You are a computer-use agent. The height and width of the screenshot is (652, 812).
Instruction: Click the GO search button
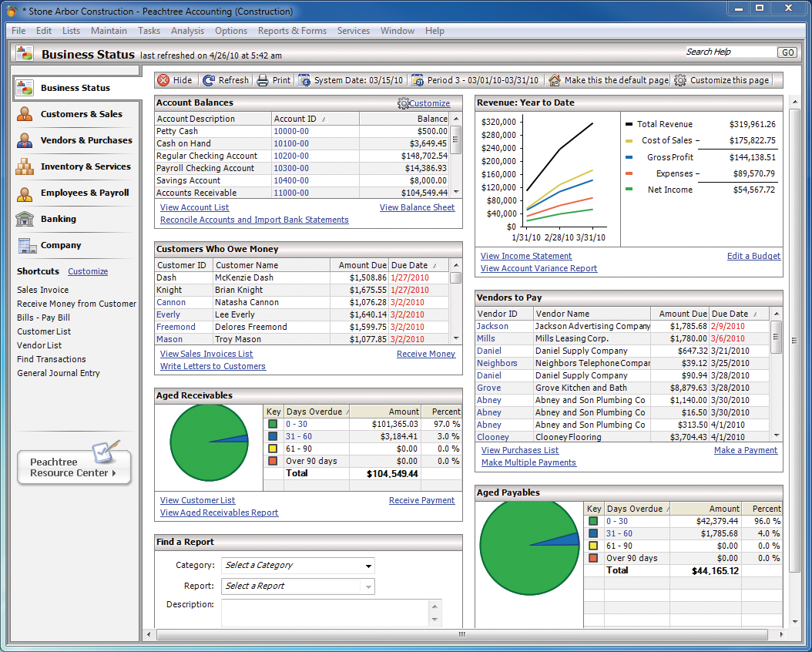coord(787,52)
